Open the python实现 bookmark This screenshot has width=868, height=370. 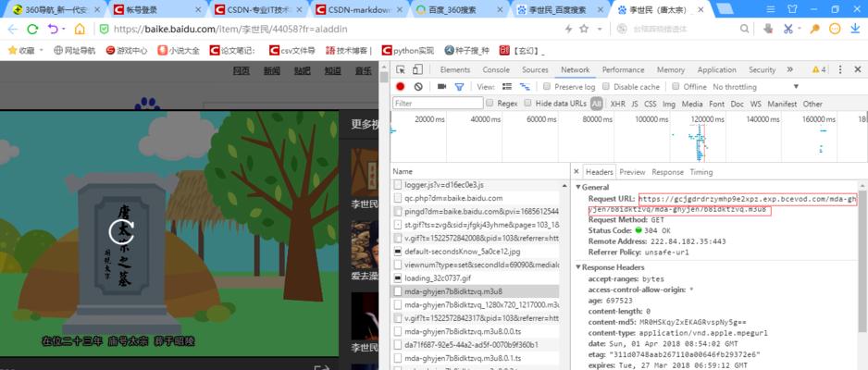pyautogui.click(x=408, y=50)
